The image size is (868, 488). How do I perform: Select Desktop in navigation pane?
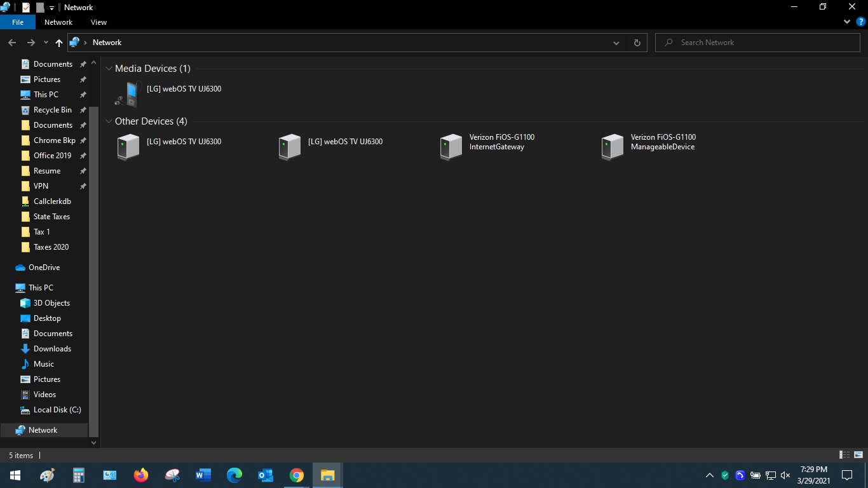[x=47, y=318]
